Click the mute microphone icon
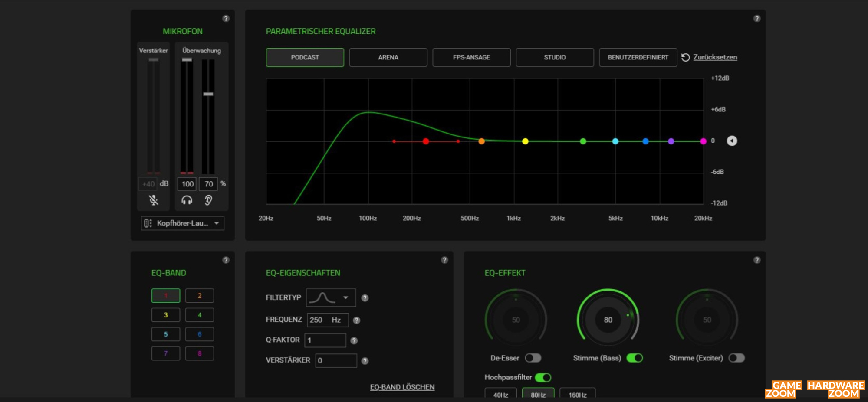868x402 pixels. click(154, 200)
